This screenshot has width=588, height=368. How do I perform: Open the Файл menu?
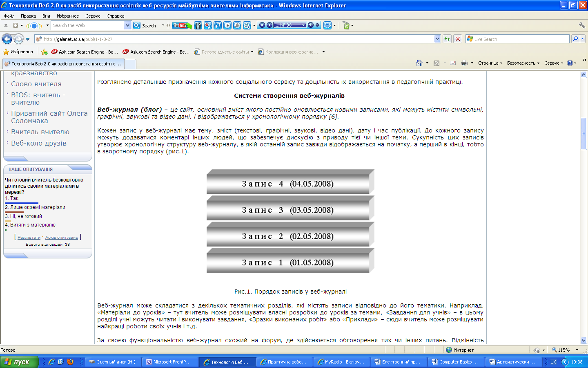click(x=9, y=16)
